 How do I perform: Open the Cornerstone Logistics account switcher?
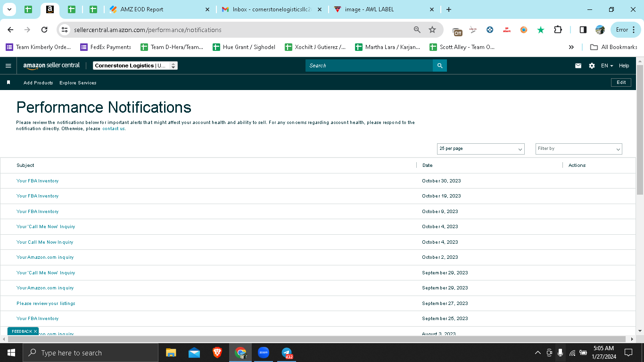click(x=135, y=66)
